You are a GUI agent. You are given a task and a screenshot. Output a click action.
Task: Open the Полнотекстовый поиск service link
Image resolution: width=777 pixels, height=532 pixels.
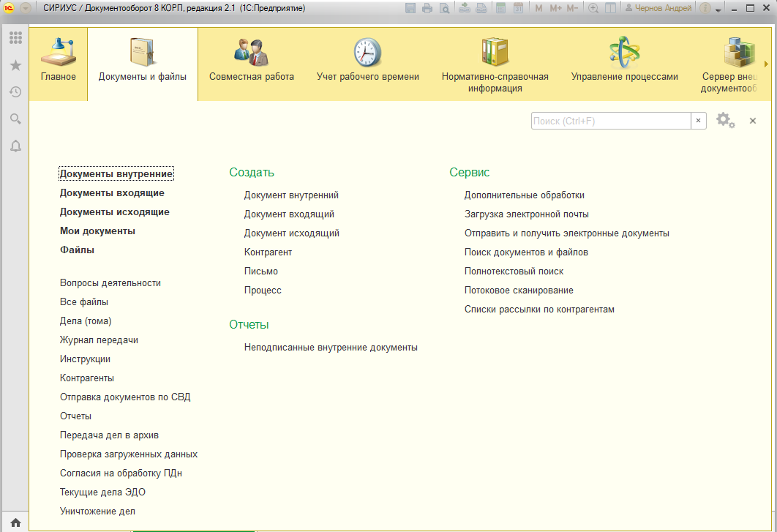[x=514, y=271]
